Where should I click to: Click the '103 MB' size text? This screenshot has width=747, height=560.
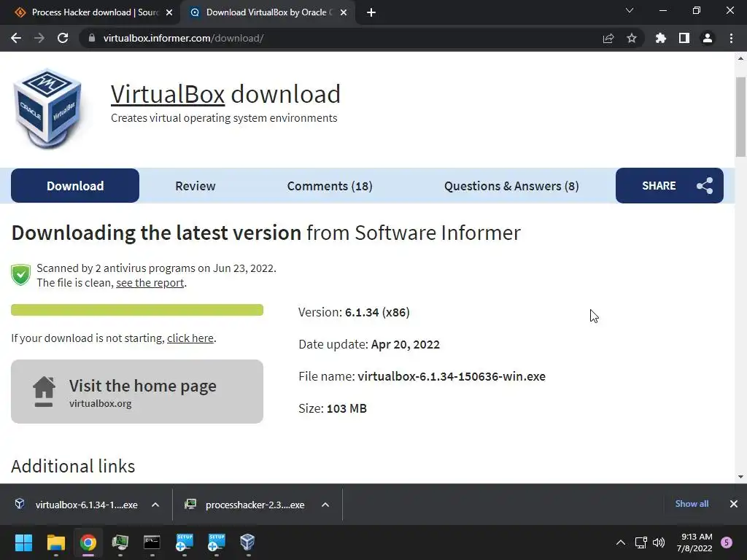[x=347, y=408]
